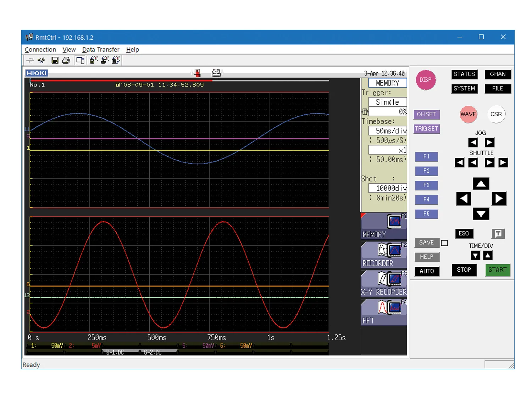Select the RECORDER function F2 icon

point(384,255)
